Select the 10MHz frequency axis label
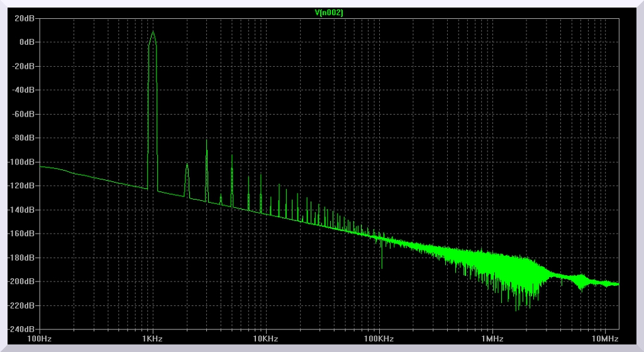The height and width of the screenshot is (352, 644). (x=605, y=339)
